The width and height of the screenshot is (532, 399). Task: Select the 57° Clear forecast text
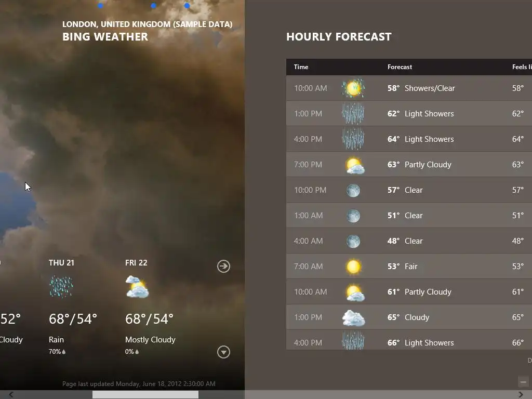point(405,190)
